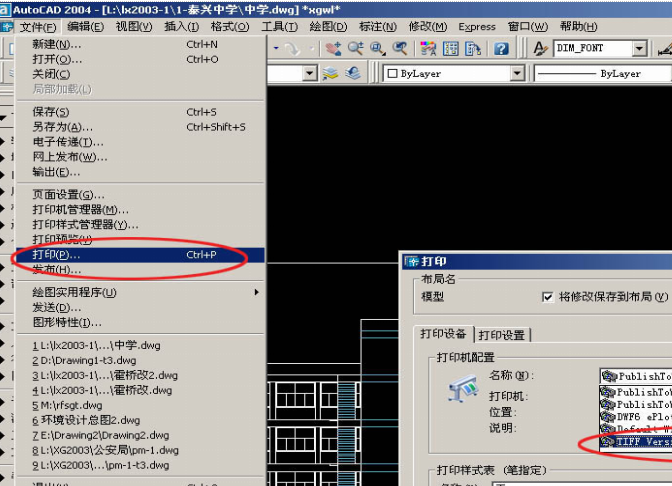Choose 网上发布(W)... menu entry
Viewport: 672px width, 486px height.
[139, 157]
